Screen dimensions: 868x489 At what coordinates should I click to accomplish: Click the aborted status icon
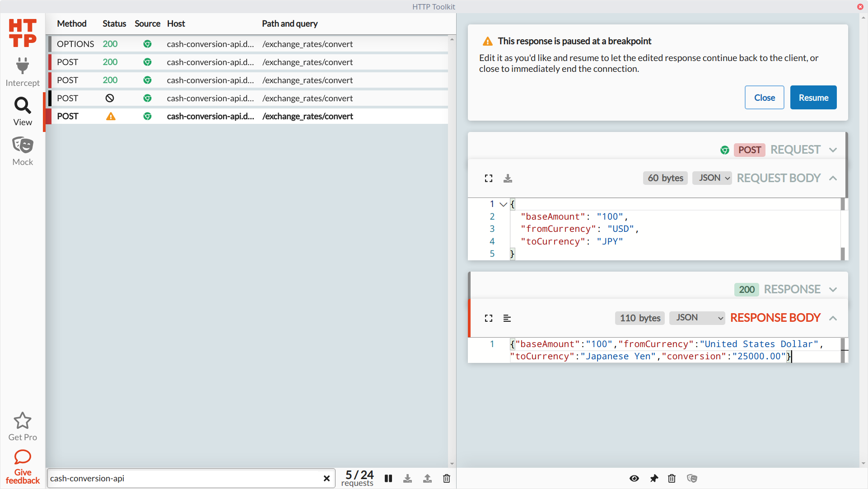pos(110,98)
